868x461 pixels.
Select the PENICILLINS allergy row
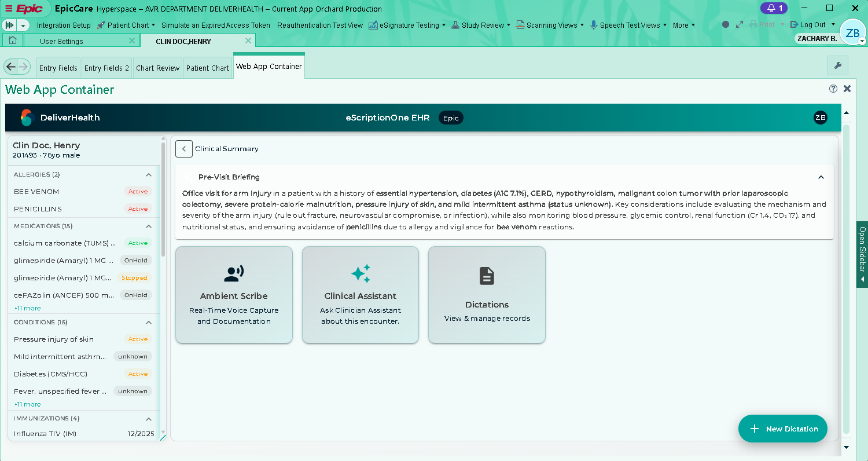point(83,208)
